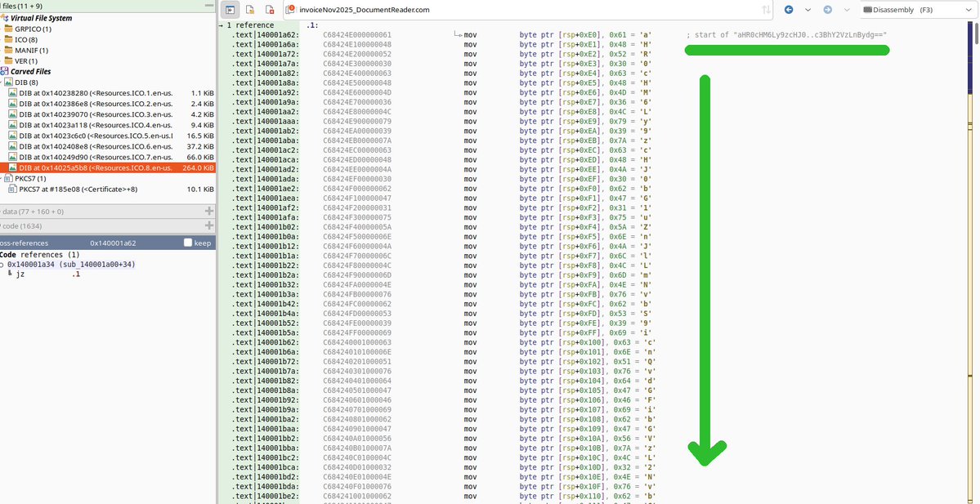Screen dimensions: 980x504
Task: Click the file badge icon in the path field
Action: pos(291,9)
